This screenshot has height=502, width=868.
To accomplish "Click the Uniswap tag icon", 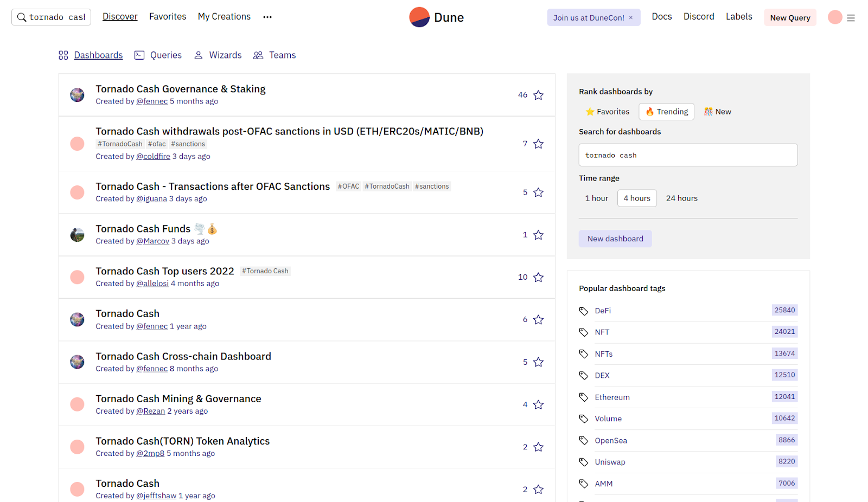I will point(584,462).
